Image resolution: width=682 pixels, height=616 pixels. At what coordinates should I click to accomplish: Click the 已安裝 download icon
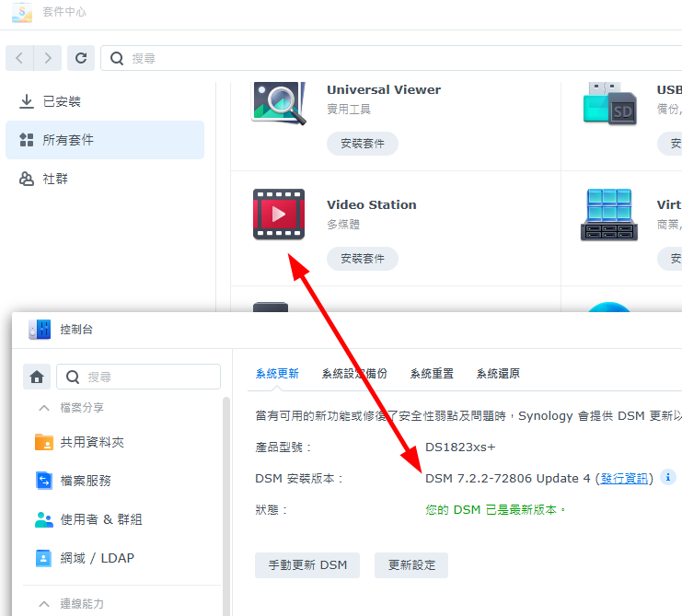[27, 101]
